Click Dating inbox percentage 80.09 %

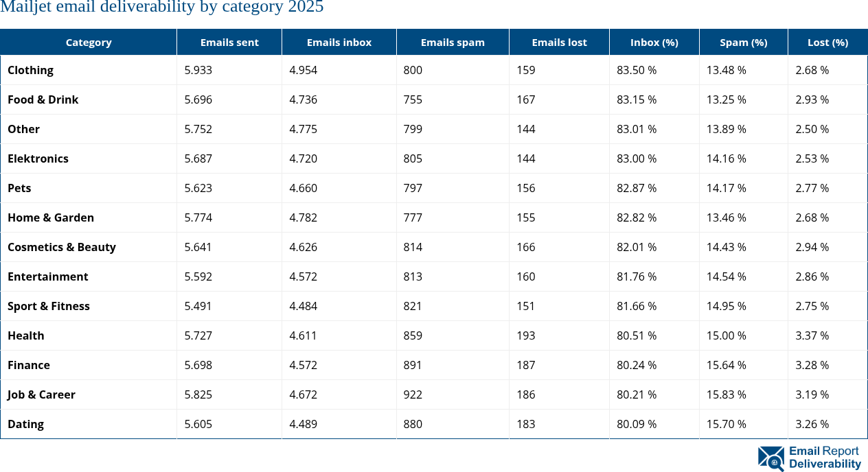click(x=637, y=424)
